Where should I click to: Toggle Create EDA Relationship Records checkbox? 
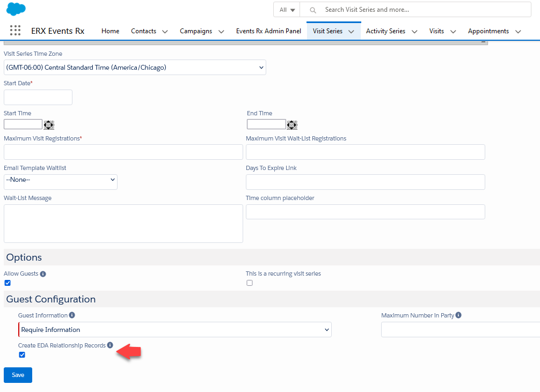[22, 354]
